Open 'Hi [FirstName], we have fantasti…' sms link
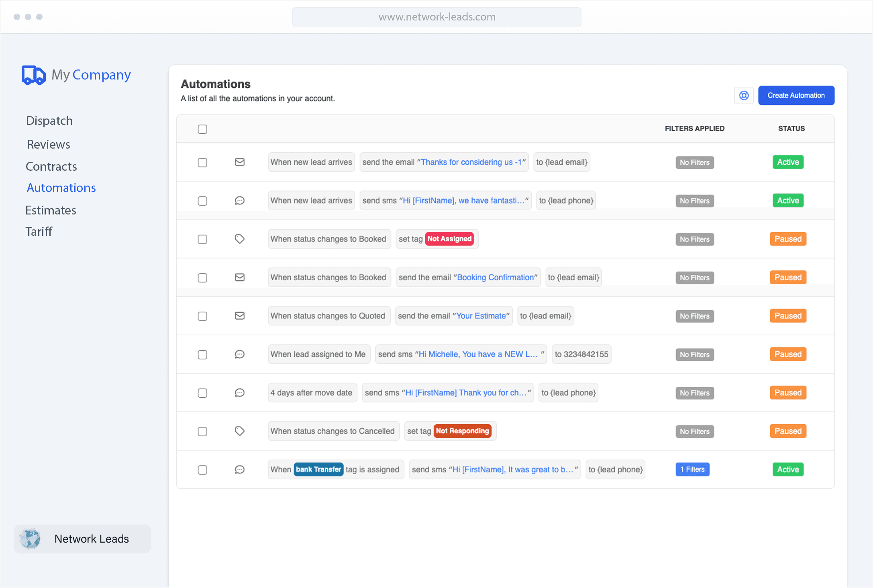 tap(464, 201)
